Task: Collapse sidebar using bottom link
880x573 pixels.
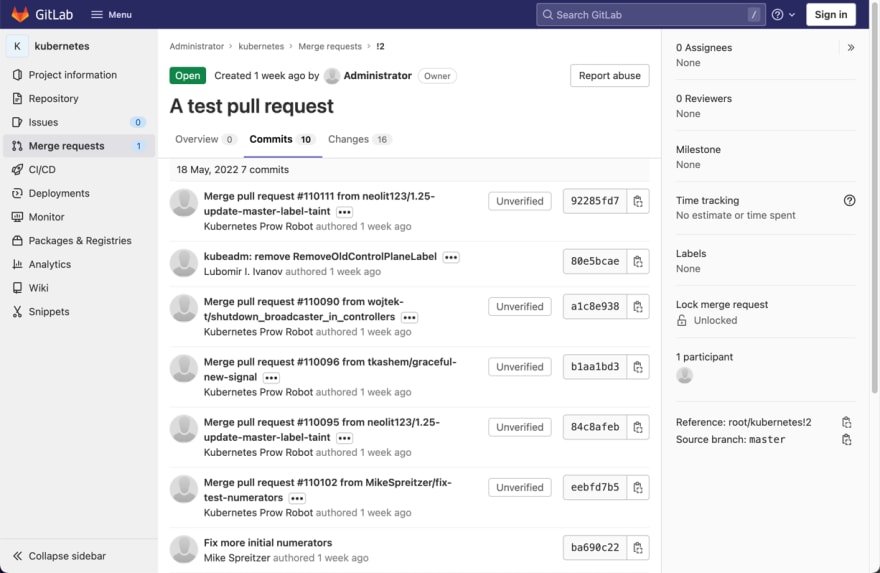Action: pyautogui.click(x=59, y=556)
